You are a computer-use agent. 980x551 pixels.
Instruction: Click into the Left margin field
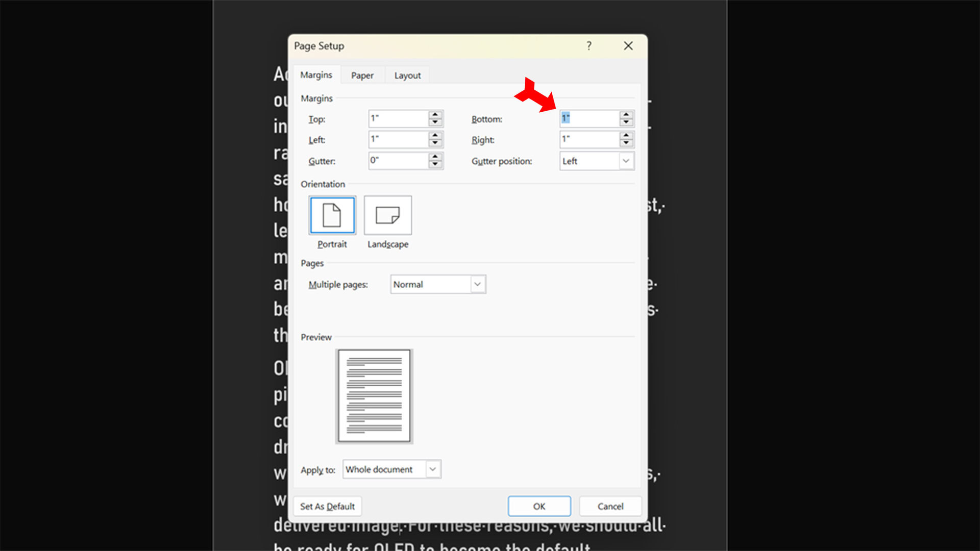click(x=398, y=139)
